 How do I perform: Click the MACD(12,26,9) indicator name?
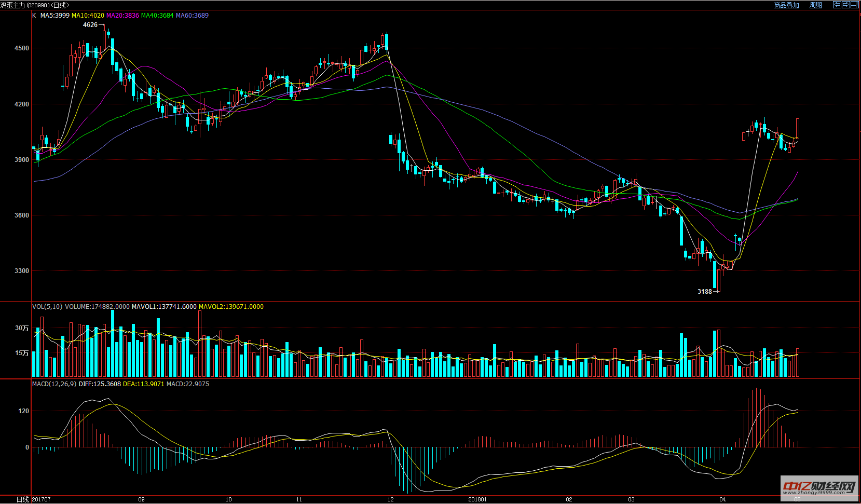pos(54,384)
